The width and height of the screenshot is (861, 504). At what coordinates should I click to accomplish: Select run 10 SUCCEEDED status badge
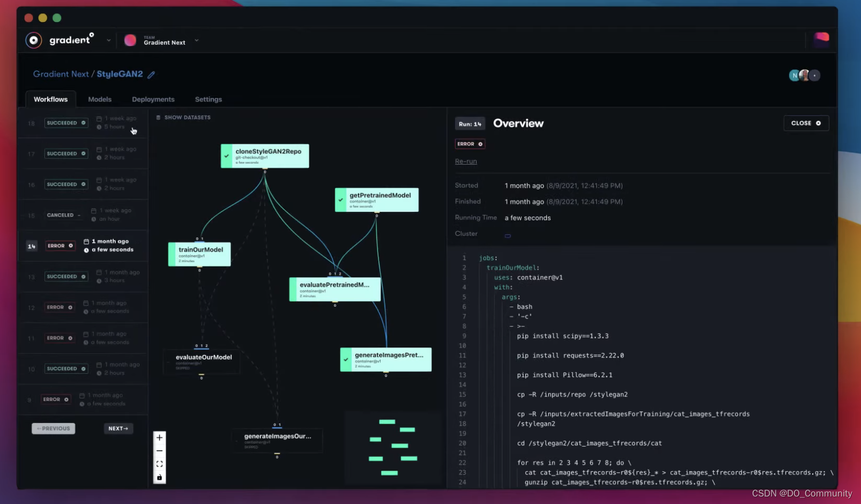(x=66, y=368)
